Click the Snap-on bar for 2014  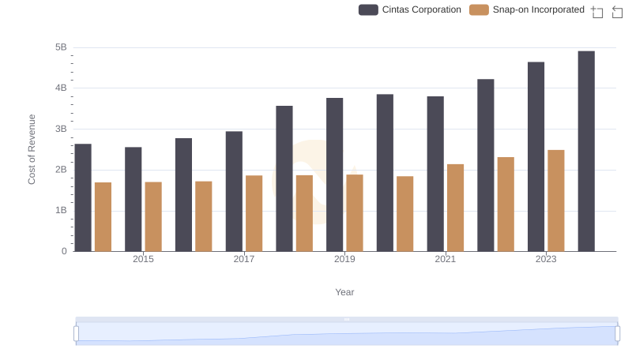point(103,217)
